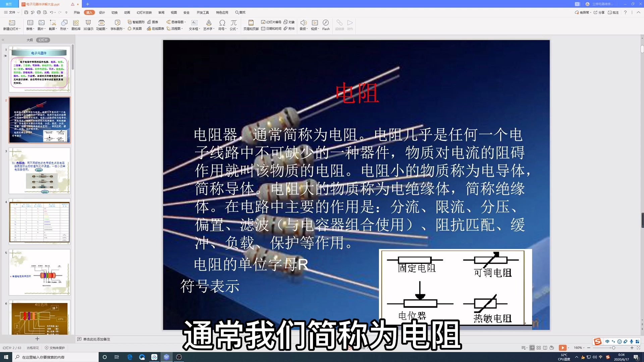Insert a 文本框 text box
The width and height of the screenshot is (644, 362).
point(194,25)
